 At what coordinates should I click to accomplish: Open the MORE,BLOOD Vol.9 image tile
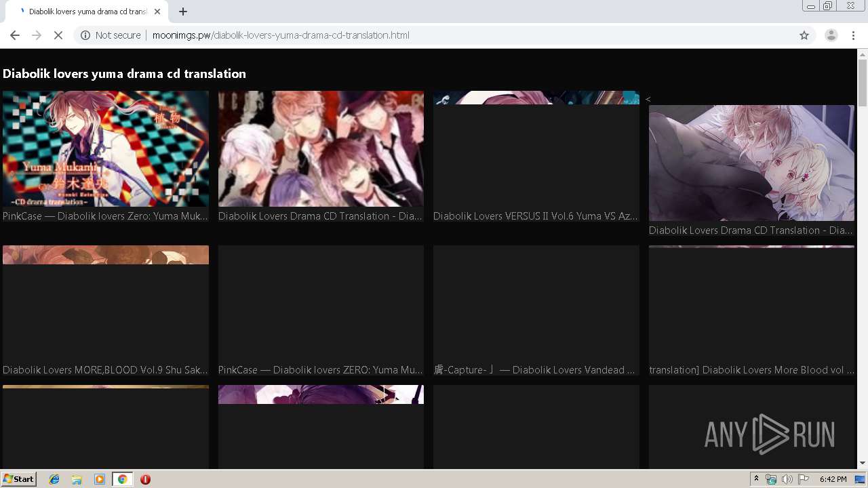tap(106, 303)
